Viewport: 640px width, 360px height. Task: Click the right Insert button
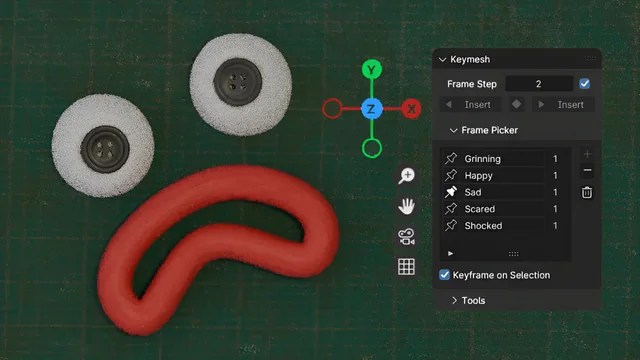pyautogui.click(x=563, y=104)
